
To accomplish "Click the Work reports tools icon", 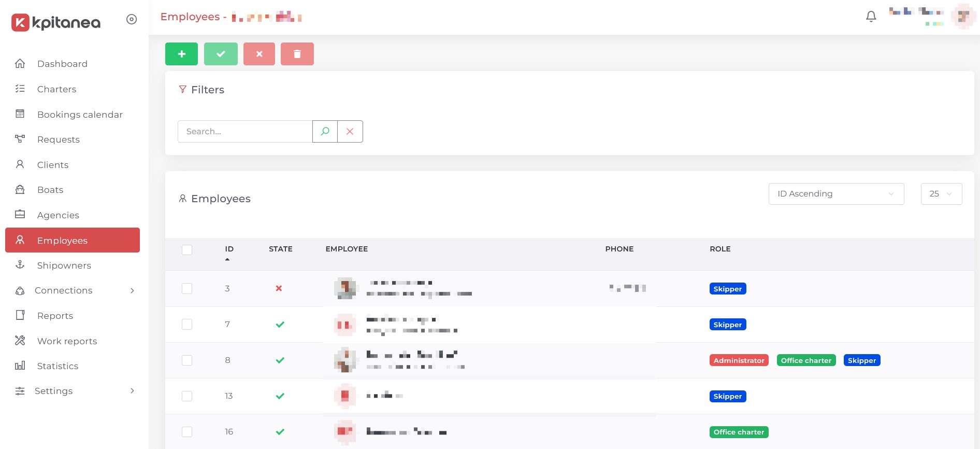I will pyautogui.click(x=20, y=341).
